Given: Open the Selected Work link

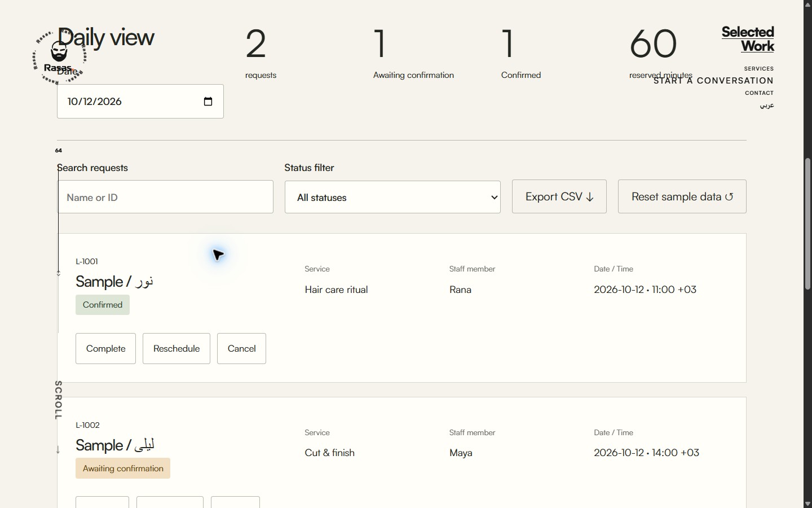Looking at the screenshot, I should (x=748, y=39).
